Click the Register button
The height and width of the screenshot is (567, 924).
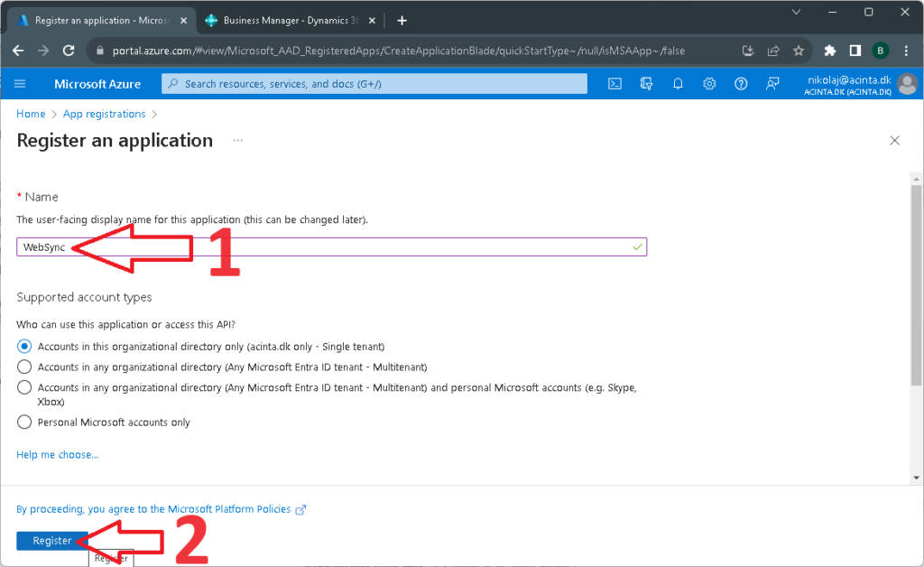52,540
